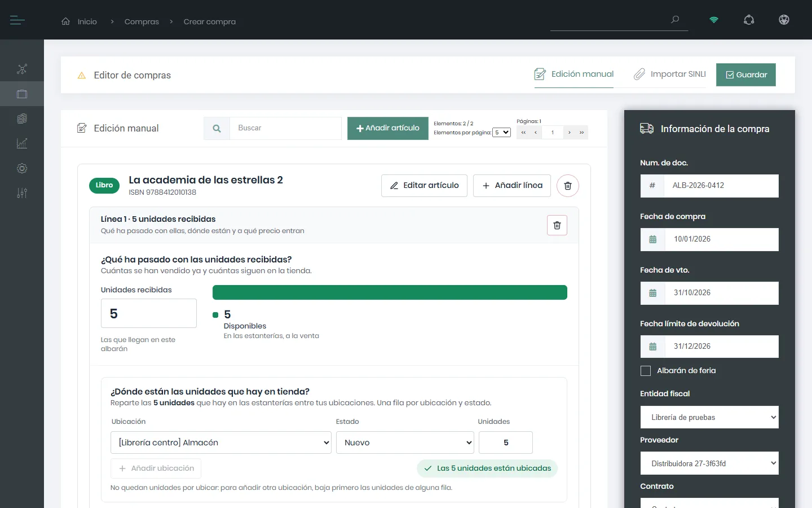812x508 pixels.
Task: Expand the Estado dropdown showing Nuevo
Action: [405, 443]
